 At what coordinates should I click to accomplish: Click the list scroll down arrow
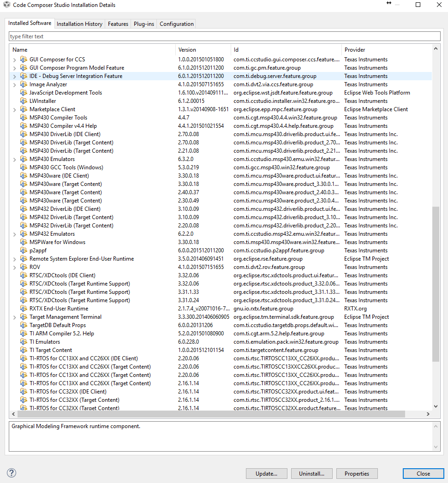pos(436,406)
